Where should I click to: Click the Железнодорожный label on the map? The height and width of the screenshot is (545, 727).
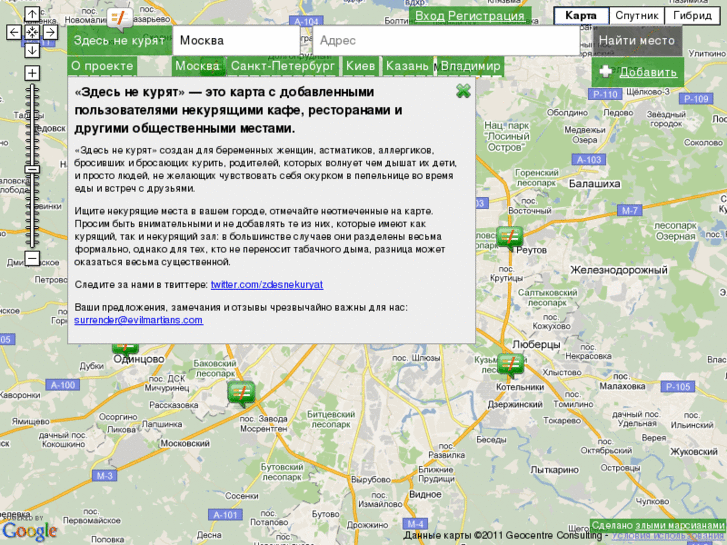[619, 270]
